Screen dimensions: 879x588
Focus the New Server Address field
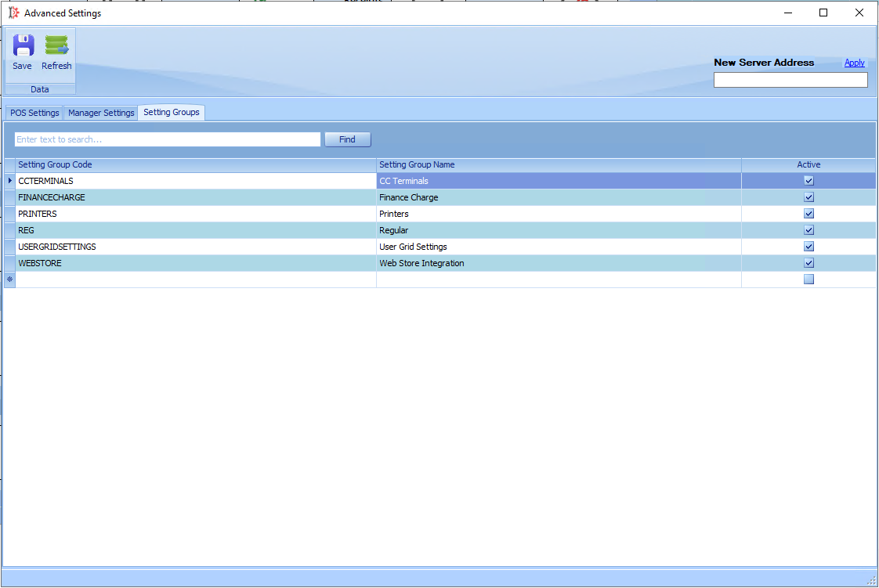coord(790,80)
